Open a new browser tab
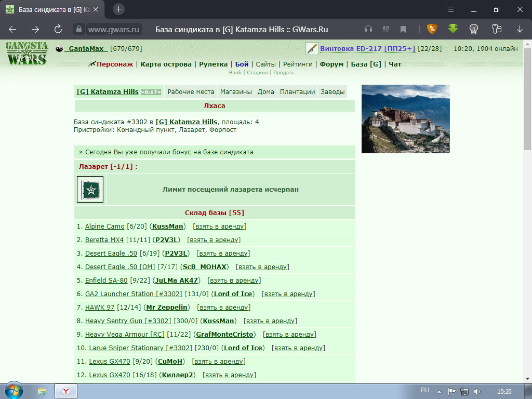The image size is (532, 399). pyautogui.click(x=118, y=9)
